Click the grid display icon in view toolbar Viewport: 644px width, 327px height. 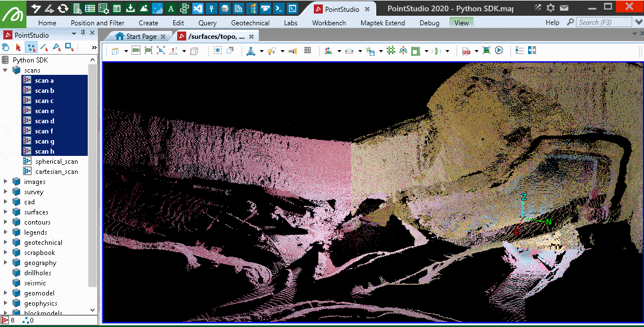pyautogui.click(x=308, y=51)
